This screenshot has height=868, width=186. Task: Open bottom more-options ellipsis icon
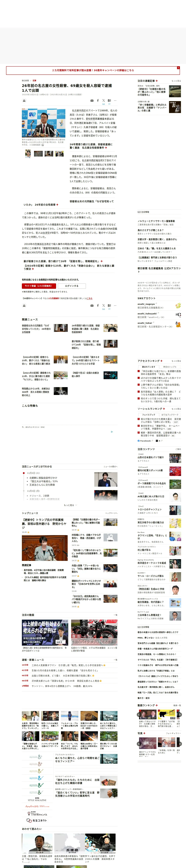coord(115,306)
